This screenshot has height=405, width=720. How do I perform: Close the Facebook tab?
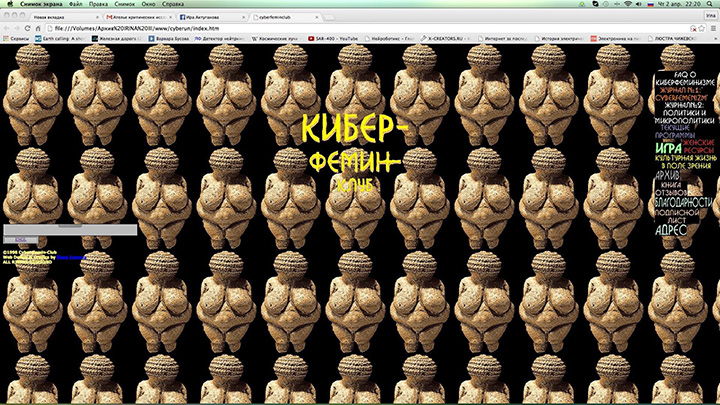[x=244, y=17]
